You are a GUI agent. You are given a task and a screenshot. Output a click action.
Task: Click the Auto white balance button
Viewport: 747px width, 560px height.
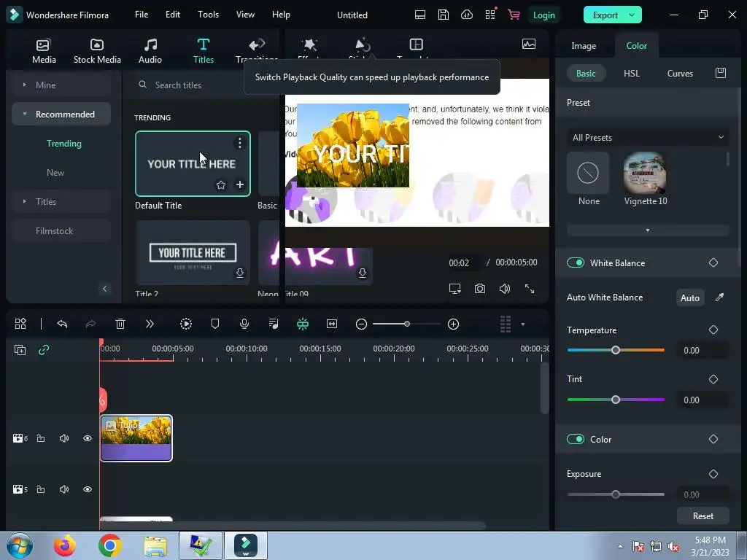coord(690,297)
